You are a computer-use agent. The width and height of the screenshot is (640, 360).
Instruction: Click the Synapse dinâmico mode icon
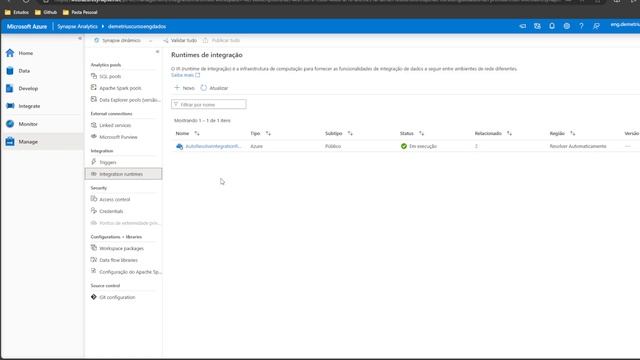[x=96, y=40]
